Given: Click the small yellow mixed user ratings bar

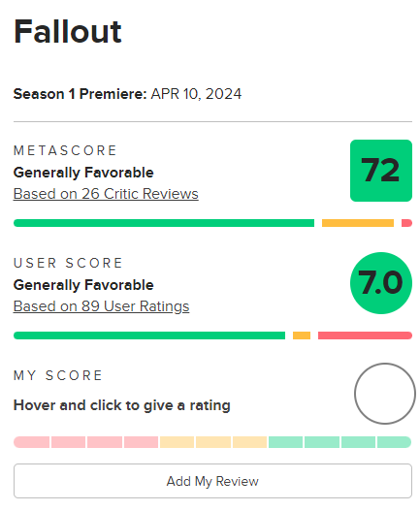Looking at the screenshot, I should (x=302, y=335).
